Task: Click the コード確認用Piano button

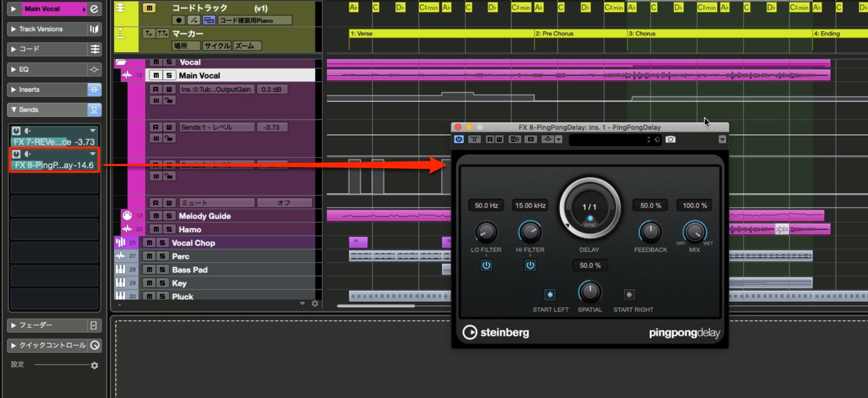Action: (254, 20)
